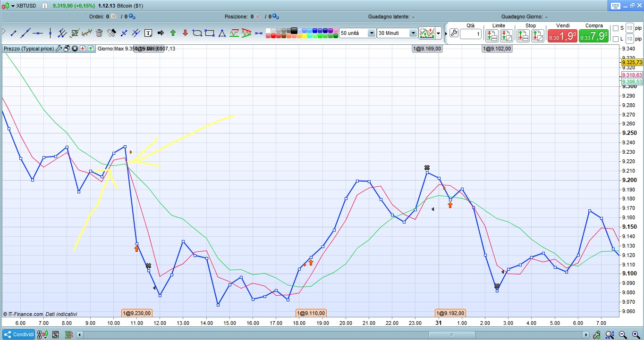Image resolution: width=644 pixels, height=340 pixels.
Task: Click first Stop order icon
Action: pos(523,35)
